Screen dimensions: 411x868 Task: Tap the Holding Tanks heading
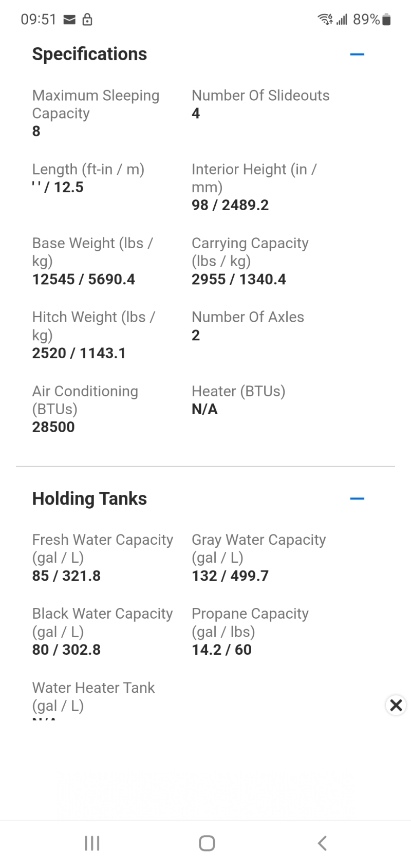(89, 498)
